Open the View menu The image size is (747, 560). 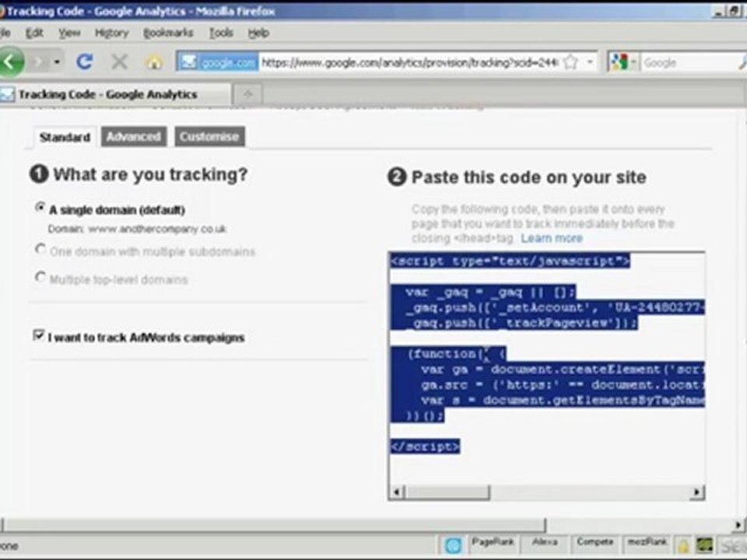[69, 33]
